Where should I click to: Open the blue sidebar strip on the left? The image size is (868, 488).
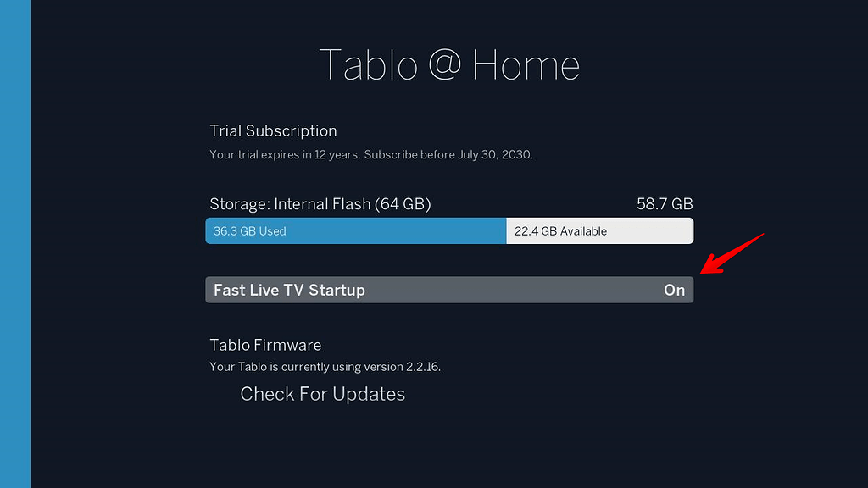15,244
